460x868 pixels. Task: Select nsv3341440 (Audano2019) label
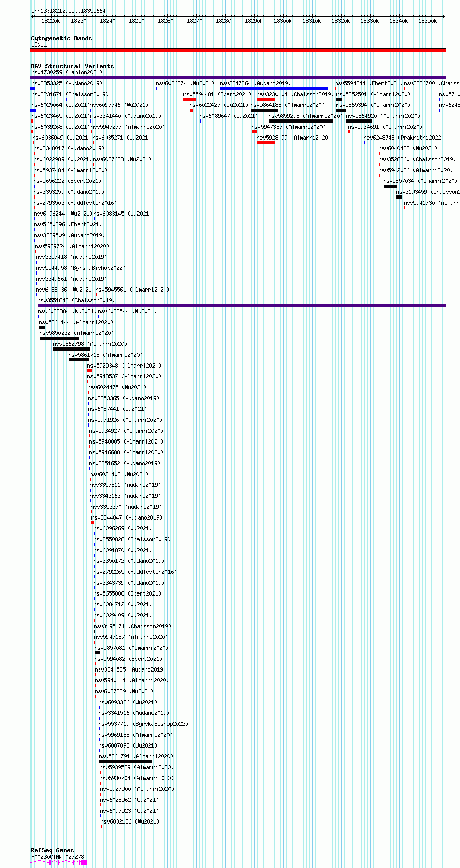[x=126, y=116]
